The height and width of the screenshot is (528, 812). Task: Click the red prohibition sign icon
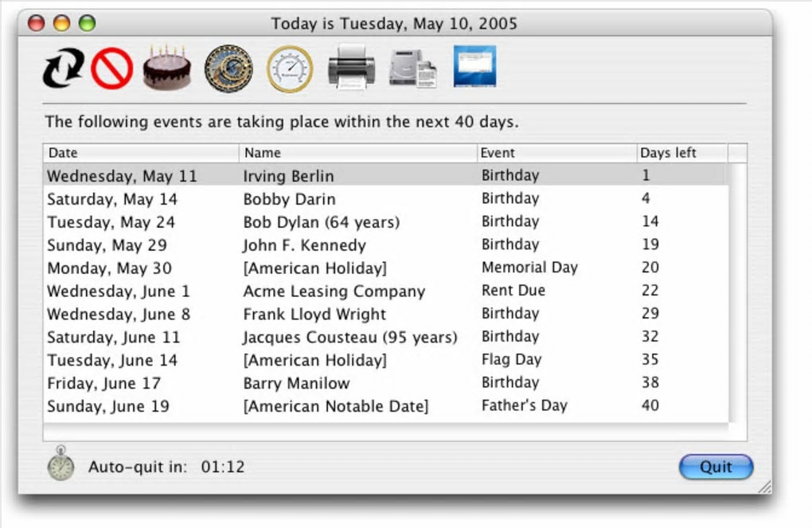click(x=111, y=68)
